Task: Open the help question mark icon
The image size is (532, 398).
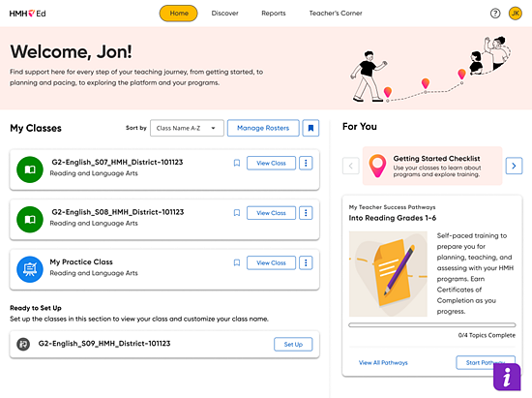Action: click(495, 14)
